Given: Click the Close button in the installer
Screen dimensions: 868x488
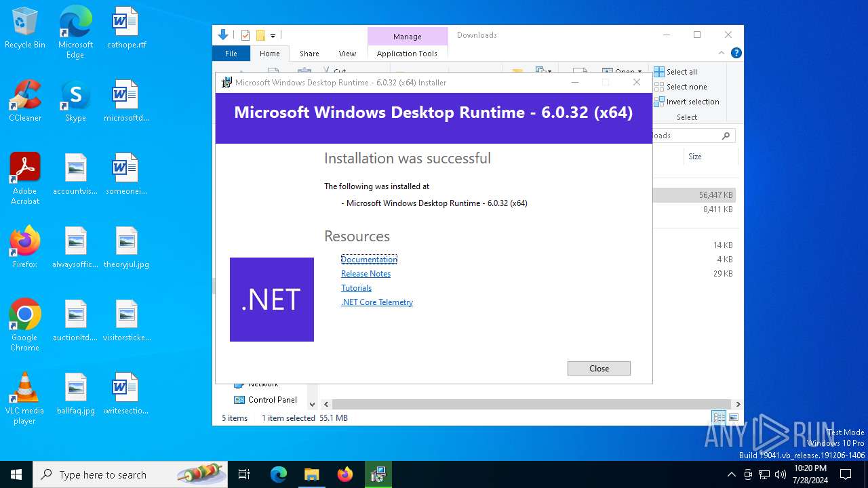Looking at the screenshot, I should tap(599, 368).
